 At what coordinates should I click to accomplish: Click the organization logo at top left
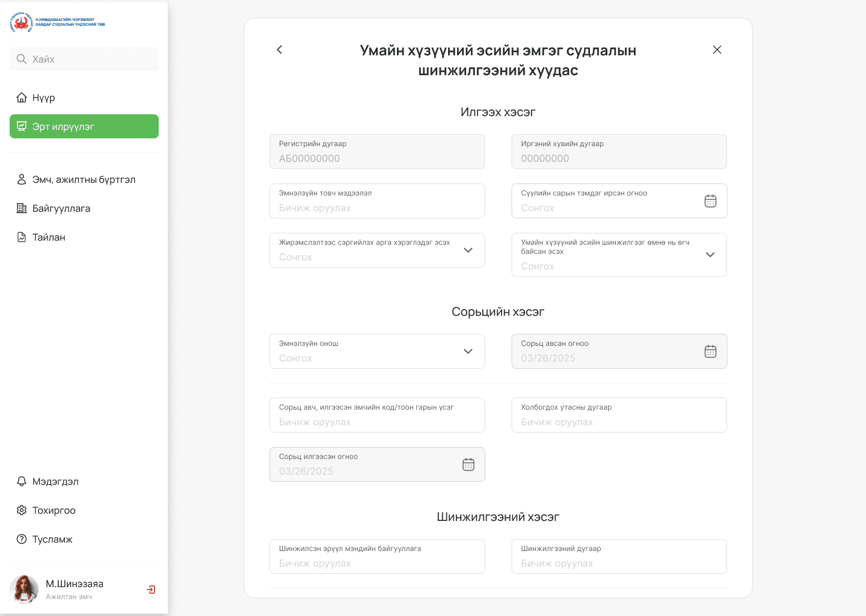click(x=58, y=22)
